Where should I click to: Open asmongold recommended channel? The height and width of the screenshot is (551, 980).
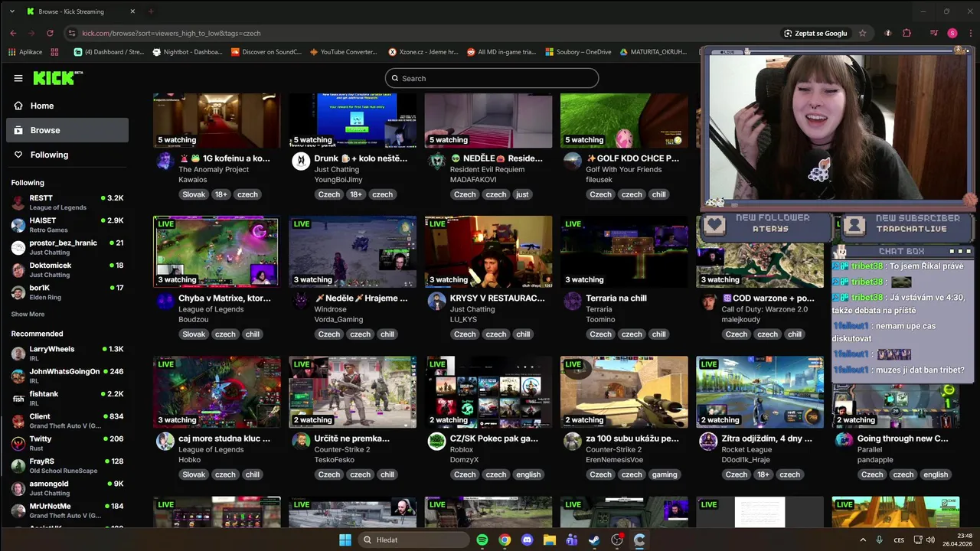point(67,488)
